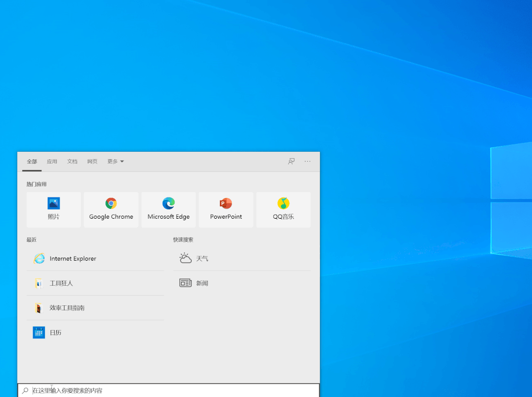Screen dimensions: 532x397
Task: Open Microsoft Edge icon
Action: click(168, 209)
